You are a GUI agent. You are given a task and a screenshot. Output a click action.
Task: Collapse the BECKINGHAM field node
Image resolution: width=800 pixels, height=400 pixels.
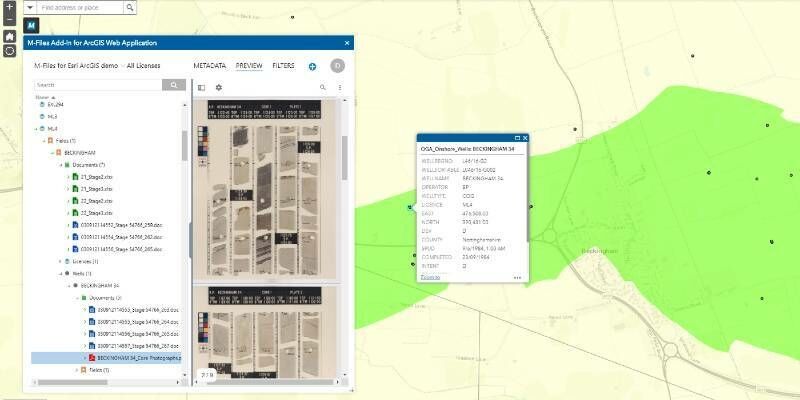(53, 153)
